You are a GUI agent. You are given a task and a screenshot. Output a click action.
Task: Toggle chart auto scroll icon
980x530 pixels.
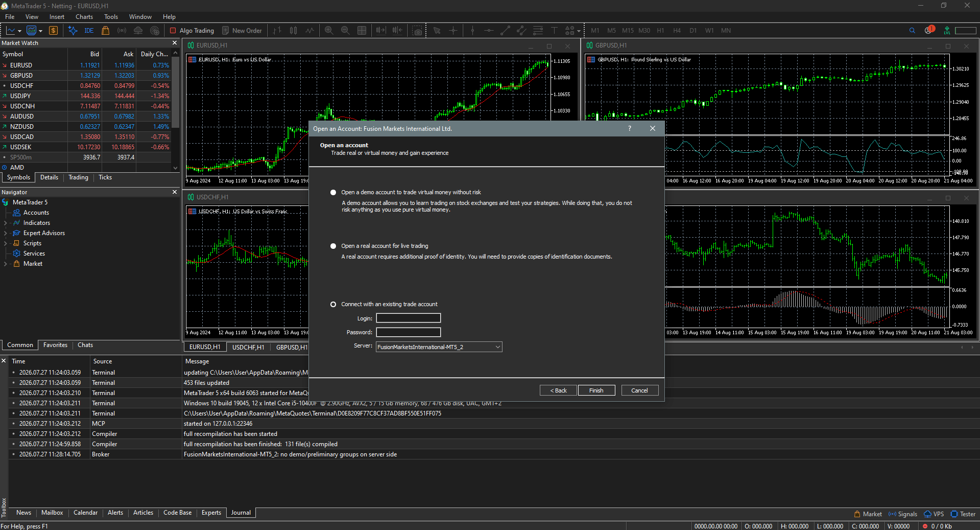(x=381, y=31)
